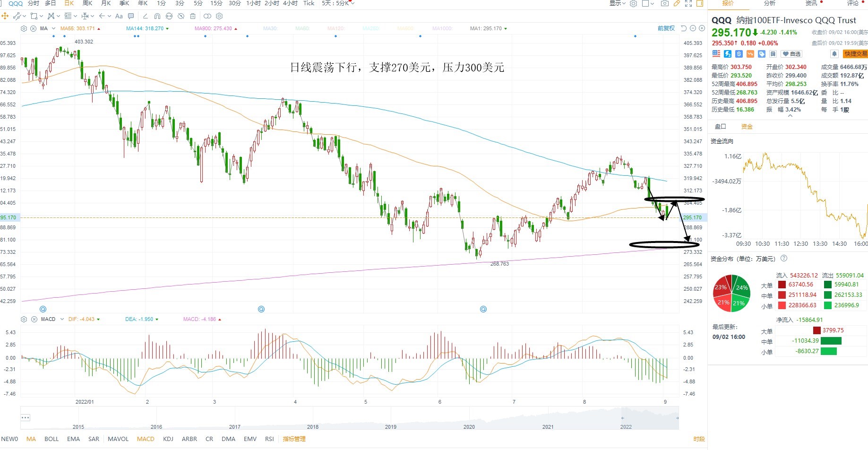Viewport: 868px width, 450px height.
Task: Switch to 日K daily chart
Action: pyautogui.click(x=69, y=3)
